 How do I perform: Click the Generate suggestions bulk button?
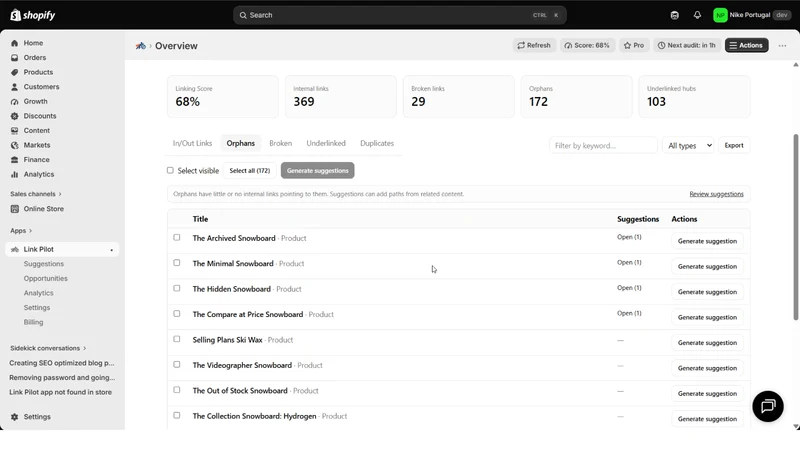[x=317, y=170]
